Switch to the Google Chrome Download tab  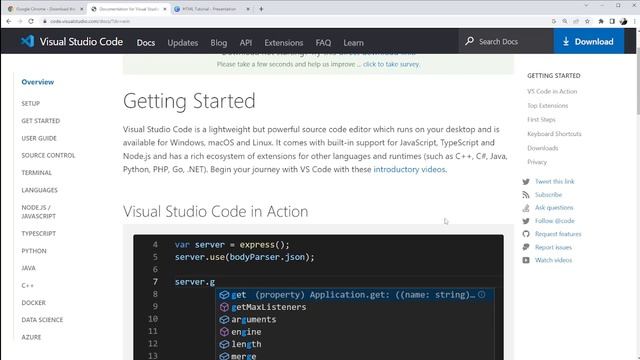click(46, 9)
